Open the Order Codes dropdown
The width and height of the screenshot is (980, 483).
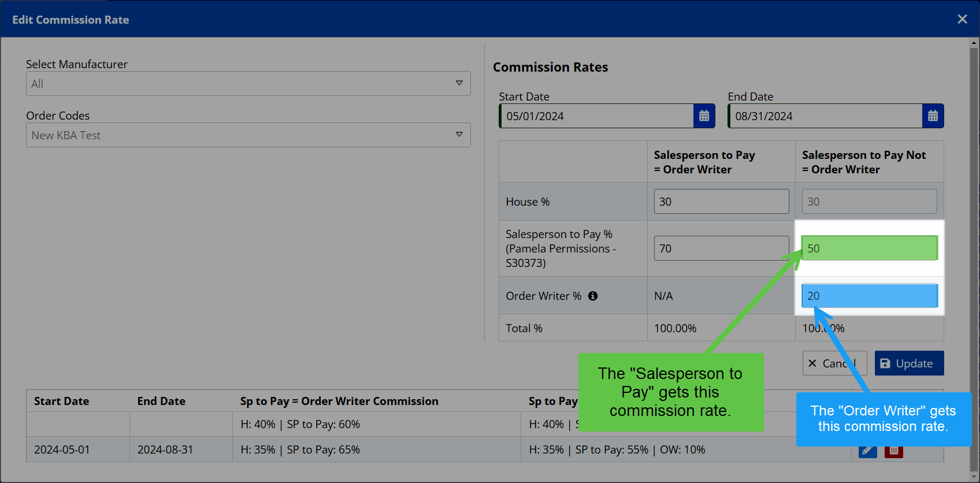[x=248, y=135]
